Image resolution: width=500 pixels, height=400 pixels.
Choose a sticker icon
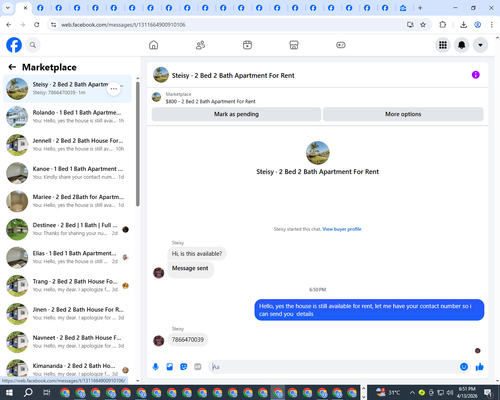pyautogui.click(x=184, y=367)
